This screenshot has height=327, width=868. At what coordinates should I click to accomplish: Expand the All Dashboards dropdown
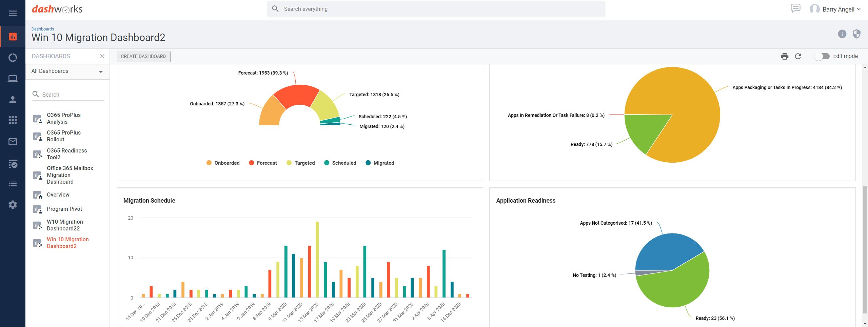(67, 71)
